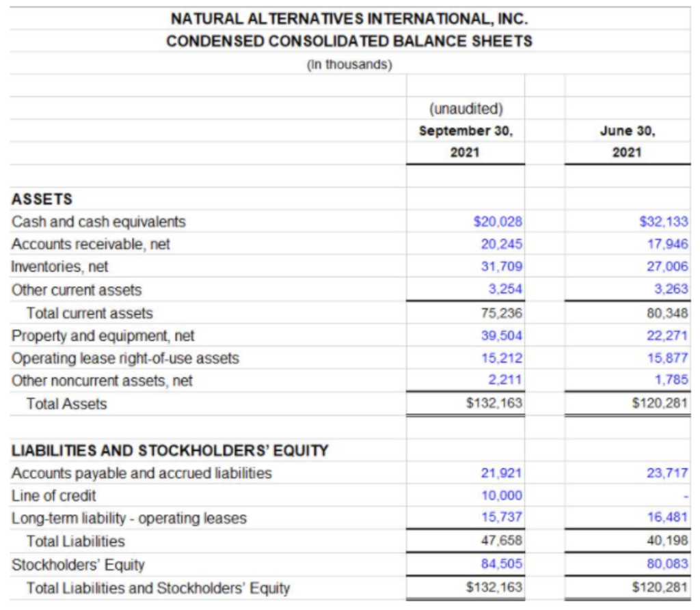
Task: Select accounts receivable value 20,245
Action: (x=501, y=244)
